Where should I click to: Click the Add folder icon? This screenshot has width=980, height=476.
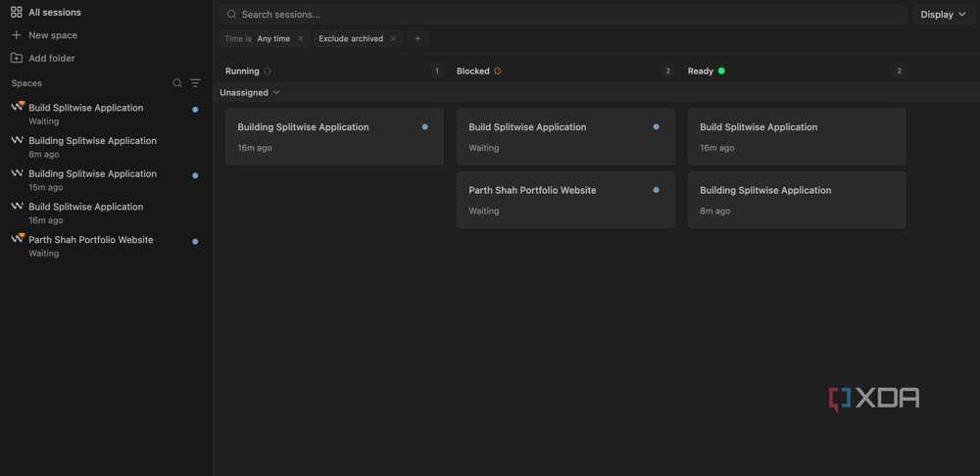[x=17, y=58]
